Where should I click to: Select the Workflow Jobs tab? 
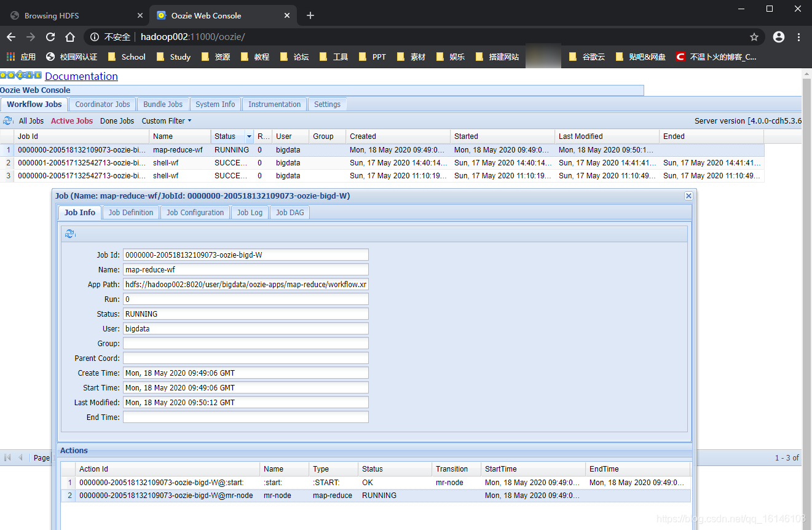[34, 104]
